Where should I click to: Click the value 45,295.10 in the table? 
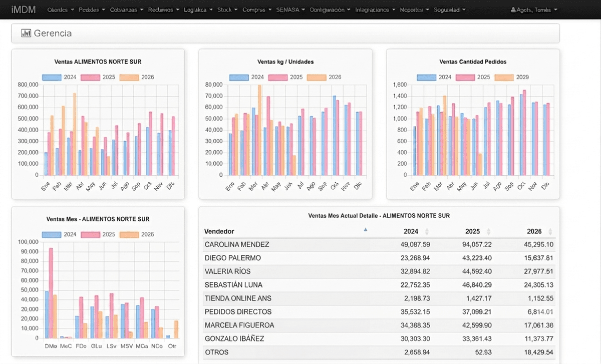[x=538, y=244]
